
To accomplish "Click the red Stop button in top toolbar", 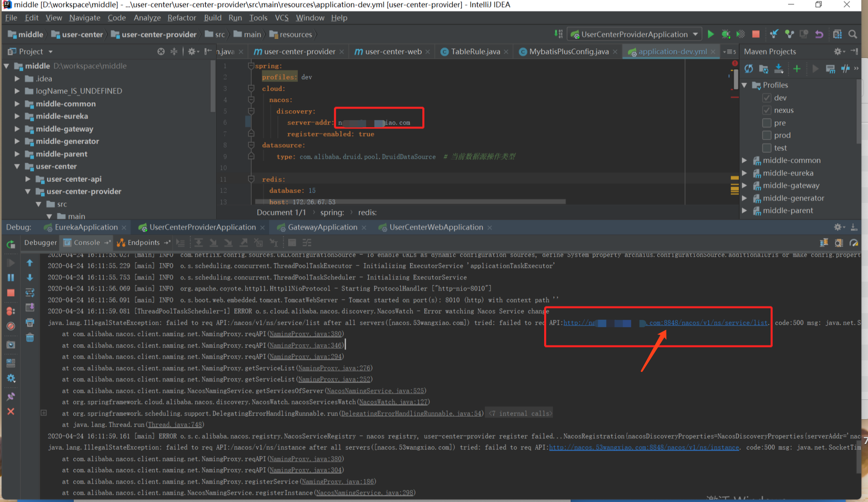I will (756, 34).
